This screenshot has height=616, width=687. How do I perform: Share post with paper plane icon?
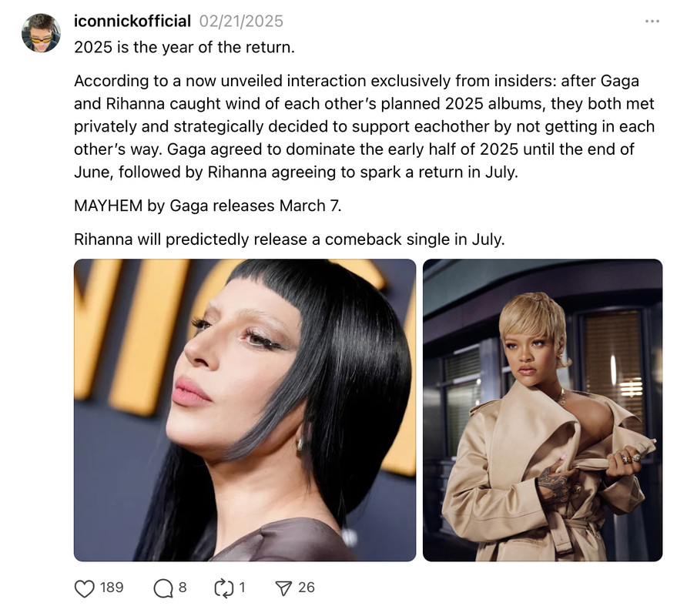point(283,588)
